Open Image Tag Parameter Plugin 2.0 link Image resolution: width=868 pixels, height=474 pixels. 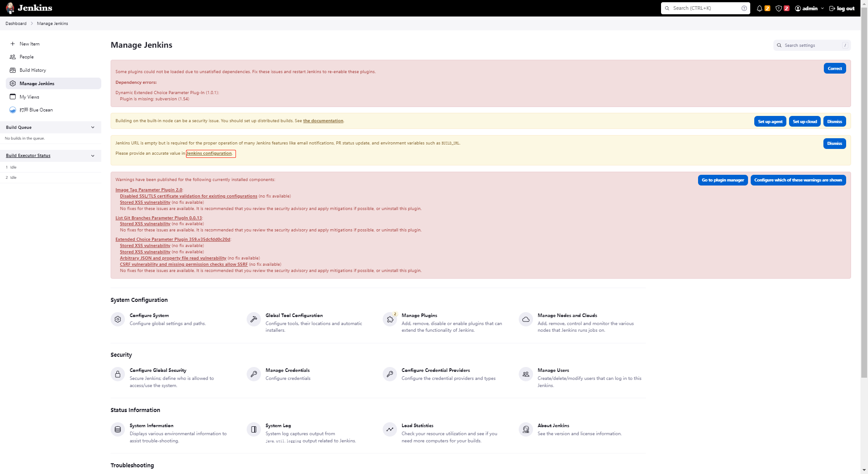tap(149, 190)
